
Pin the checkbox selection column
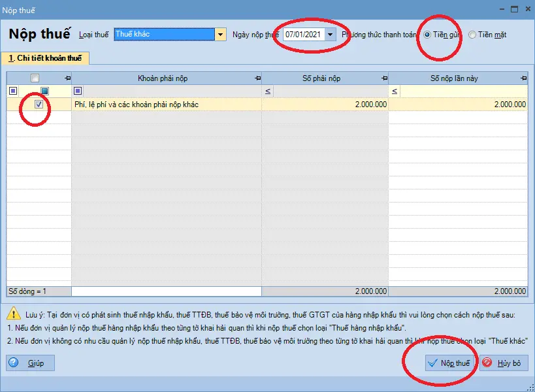67,78
